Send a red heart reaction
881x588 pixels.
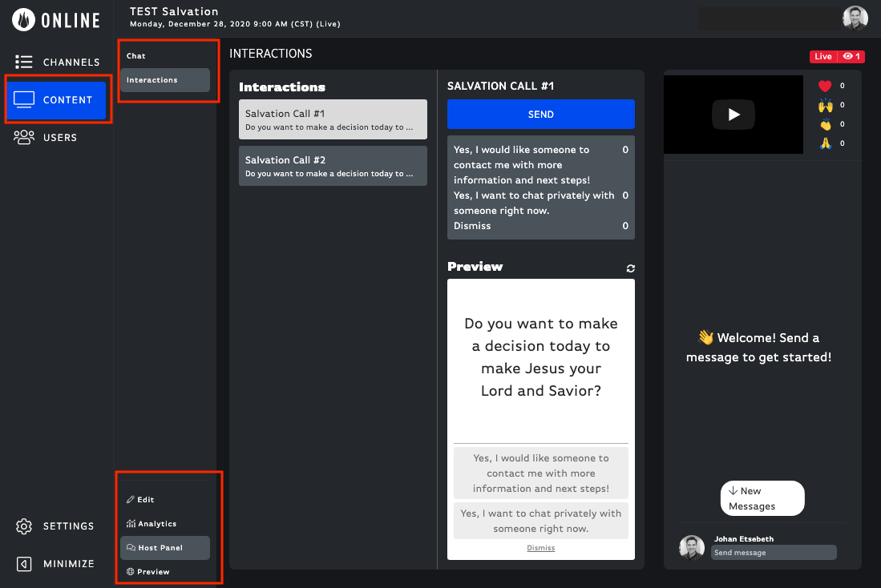tap(825, 86)
